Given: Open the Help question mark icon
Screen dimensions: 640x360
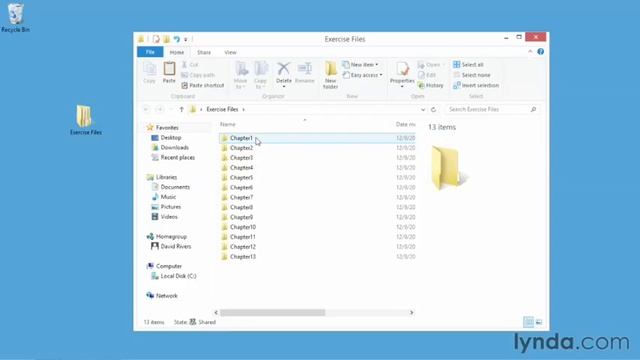Looking at the screenshot, I should point(540,52).
